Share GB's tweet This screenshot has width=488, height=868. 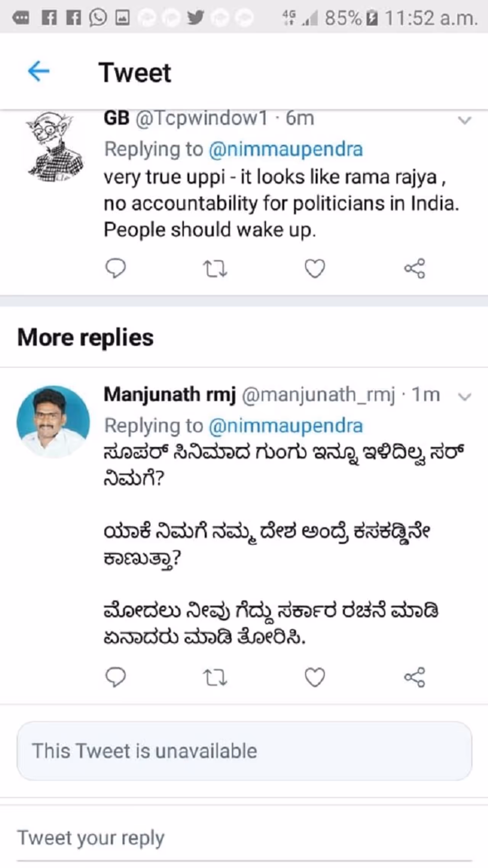414,269
